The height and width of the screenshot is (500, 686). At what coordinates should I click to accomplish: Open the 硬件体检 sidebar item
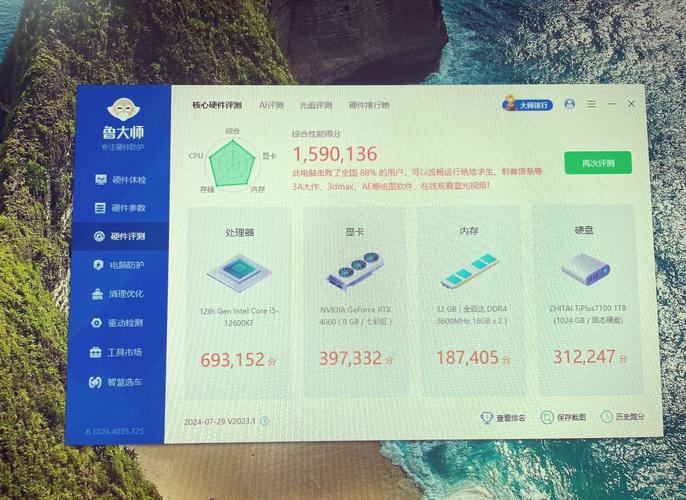120,180
